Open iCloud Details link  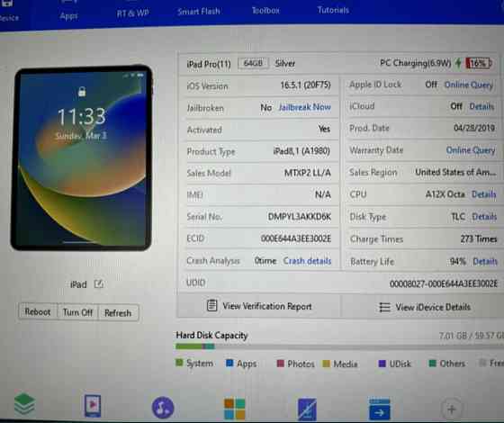(481, 106)
